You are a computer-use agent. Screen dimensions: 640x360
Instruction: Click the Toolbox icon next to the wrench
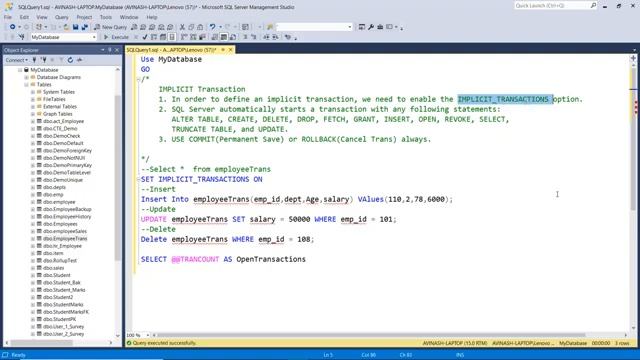[x=380, y=27]
